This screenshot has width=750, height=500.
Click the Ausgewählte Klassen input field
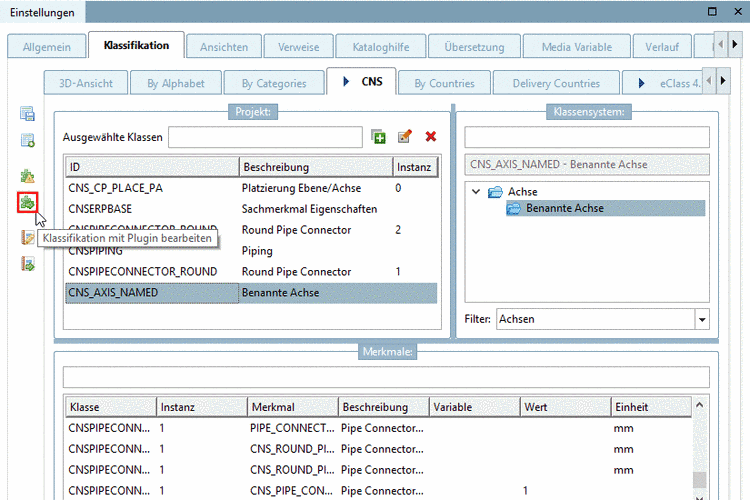point(265,137)
